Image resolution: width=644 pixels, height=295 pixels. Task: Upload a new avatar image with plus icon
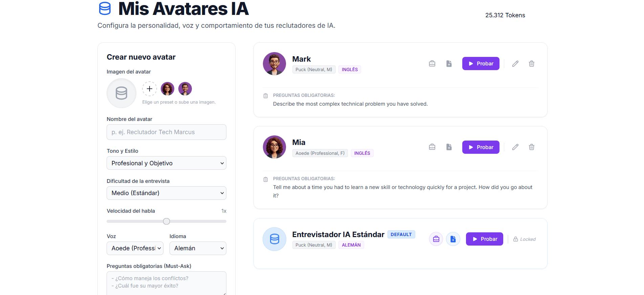point(150,89)
